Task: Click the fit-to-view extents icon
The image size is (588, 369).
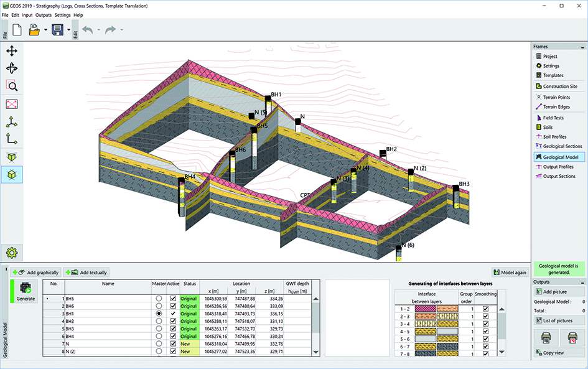Action: point(12,104)
